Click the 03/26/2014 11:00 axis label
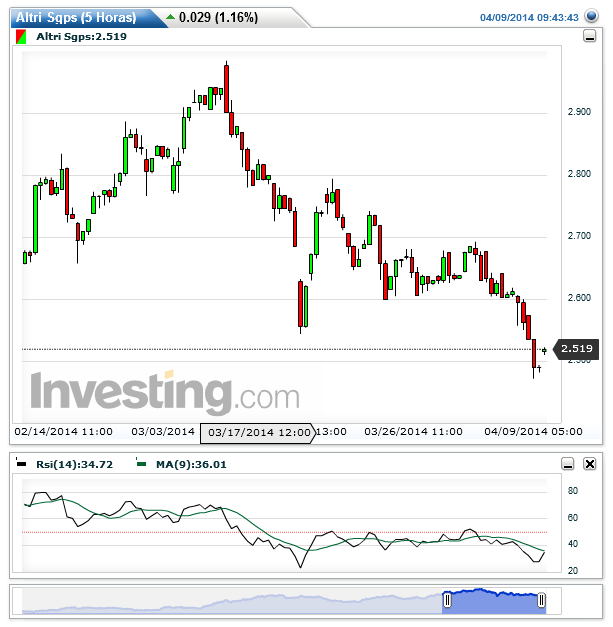The height and width of the screenshot is (627, 613). tap(413, 432)
